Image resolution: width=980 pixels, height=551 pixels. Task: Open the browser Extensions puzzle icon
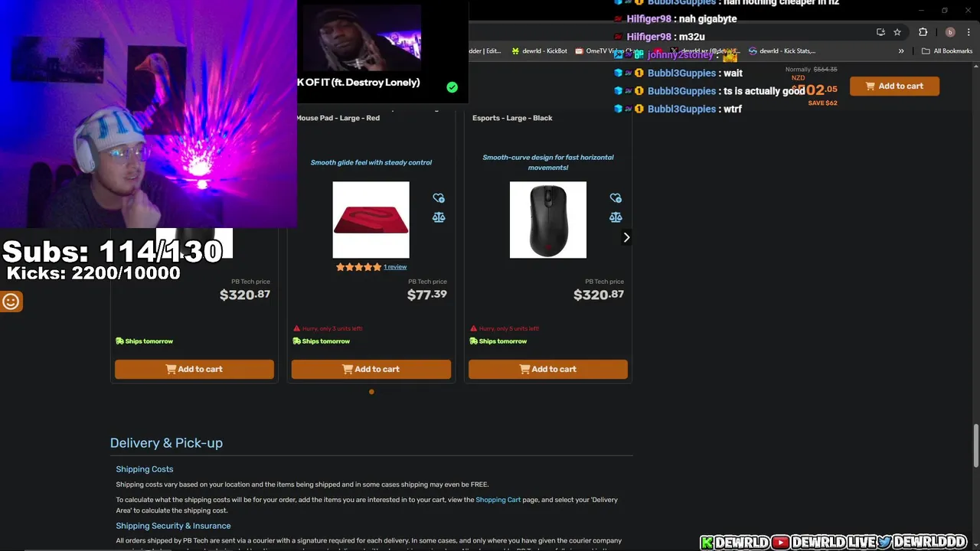923,32
